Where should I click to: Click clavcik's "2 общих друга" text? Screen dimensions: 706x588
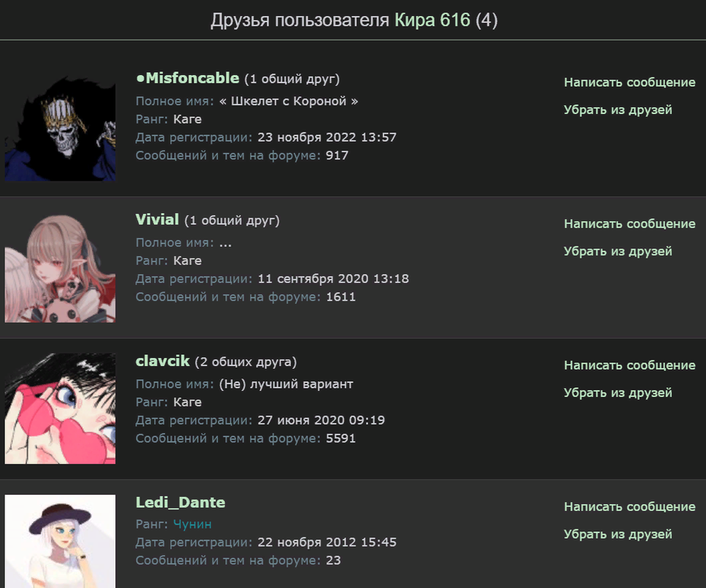(246, 362)
